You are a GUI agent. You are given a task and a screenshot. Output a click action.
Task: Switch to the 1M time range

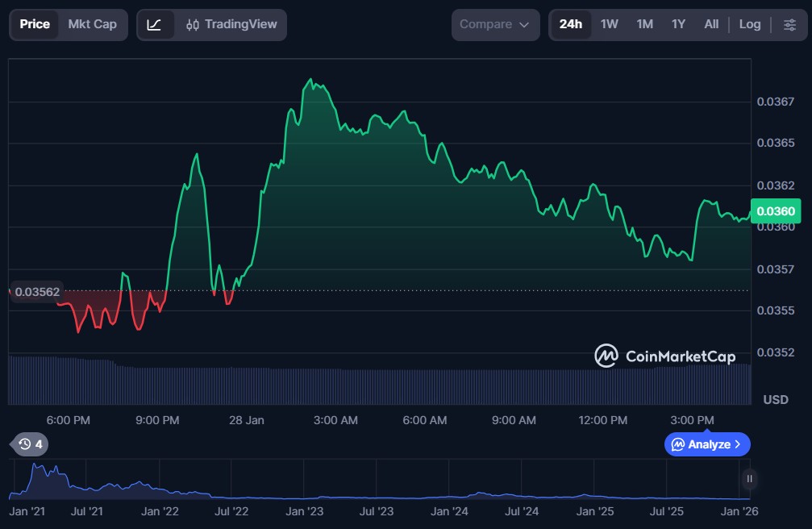click(x=644, y=24)
